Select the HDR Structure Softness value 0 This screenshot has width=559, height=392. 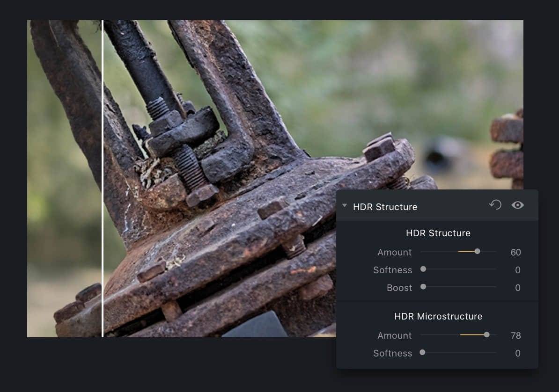tap(518, 270)
